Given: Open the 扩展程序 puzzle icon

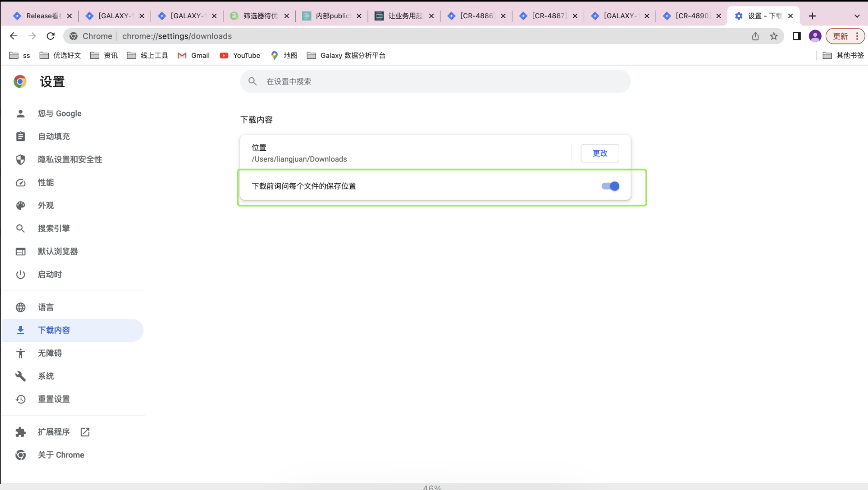Looking at the screenshot, I should click(20, 432).
